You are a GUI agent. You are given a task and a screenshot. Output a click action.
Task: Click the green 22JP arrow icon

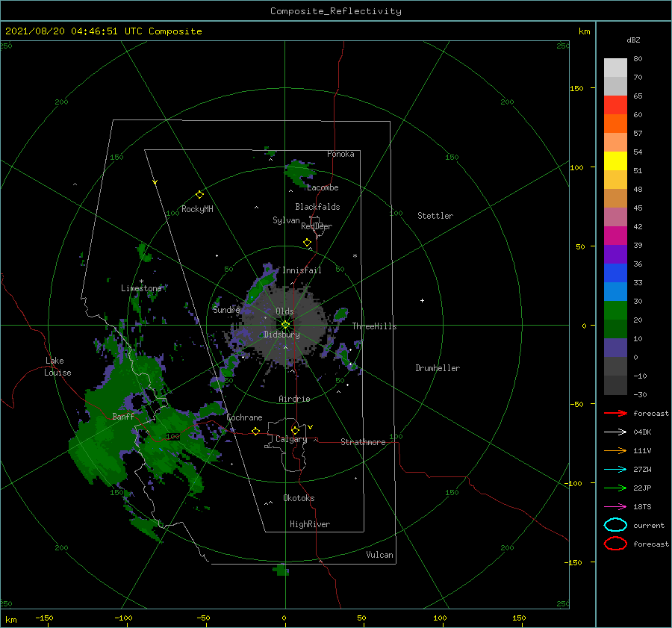(615, 488)
